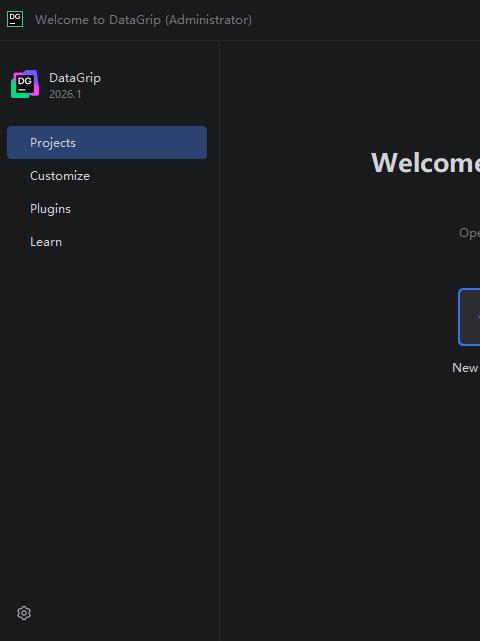
Task: Switch to the Plugins section
Action: tap(107, 208)
